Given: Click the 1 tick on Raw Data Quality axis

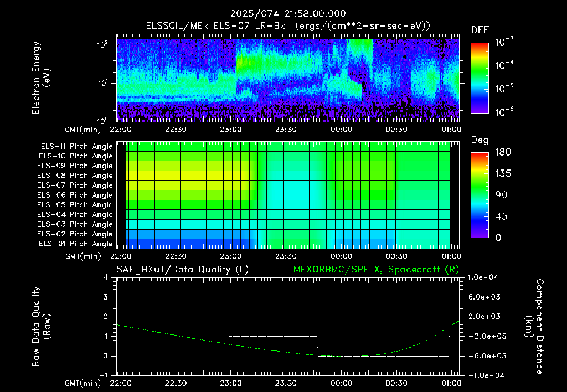Looking at the screenshot, I should (106, 336).
